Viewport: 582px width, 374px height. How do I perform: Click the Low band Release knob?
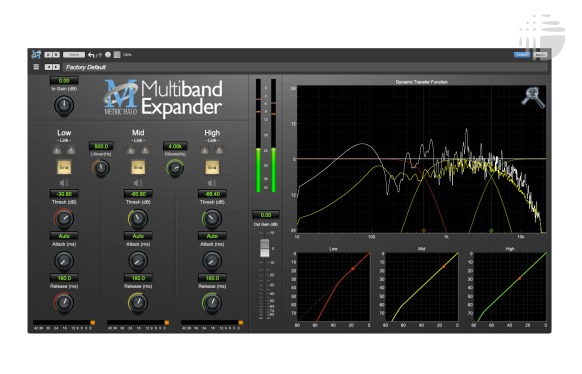pyautogui.click(x=64, y=302)
